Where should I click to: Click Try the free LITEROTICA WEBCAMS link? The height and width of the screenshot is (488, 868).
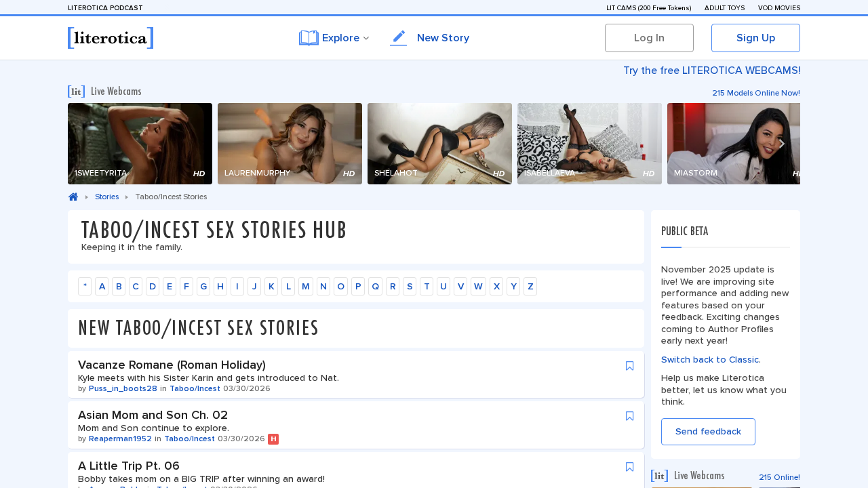tap(711, 70)
